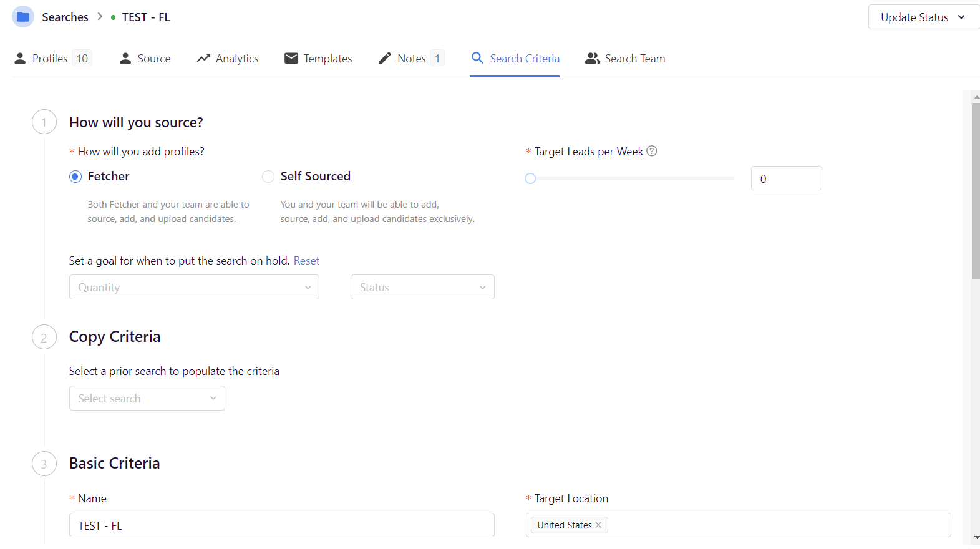980x549 pixels.
Task: Click the Searches breadcrumb link
Action: coord(65,17)
